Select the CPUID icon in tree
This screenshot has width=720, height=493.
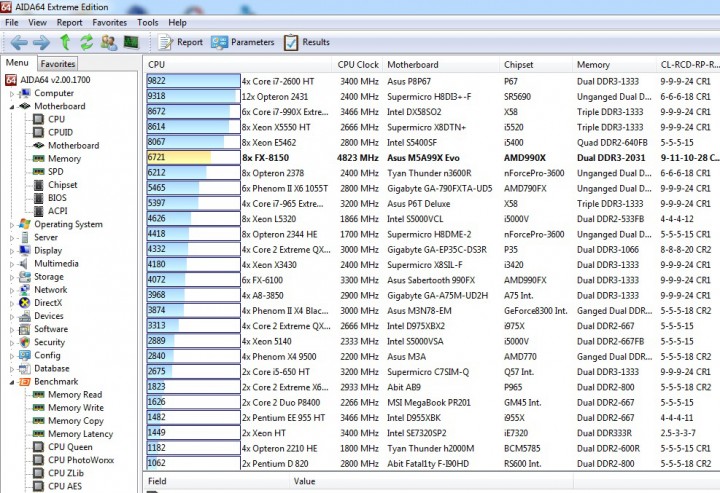point(39,133)
